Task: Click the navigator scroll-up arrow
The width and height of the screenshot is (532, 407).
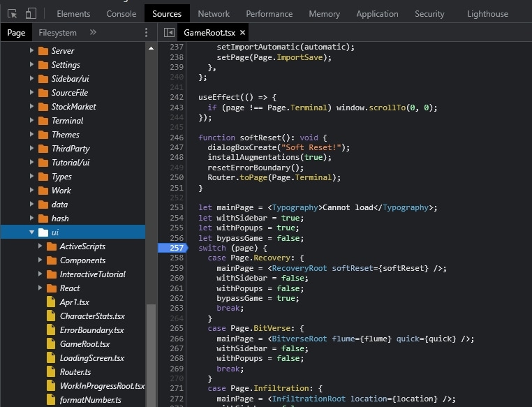Action: 151,48
